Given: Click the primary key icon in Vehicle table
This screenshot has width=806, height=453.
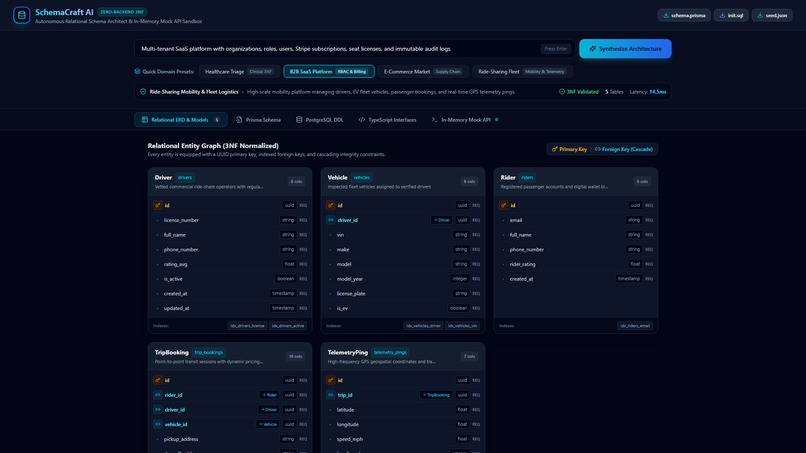Looking at the screenshot, I should tap(331, 205).
